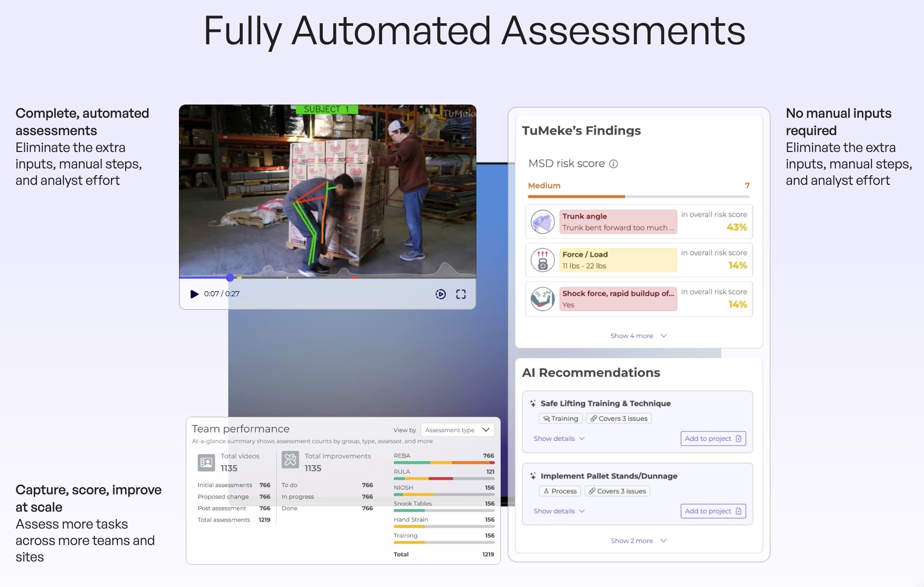Image resolution: width=924 pixels, height=587 pixels.
Task: Click the playback speed circle icon
Action: 440,294
